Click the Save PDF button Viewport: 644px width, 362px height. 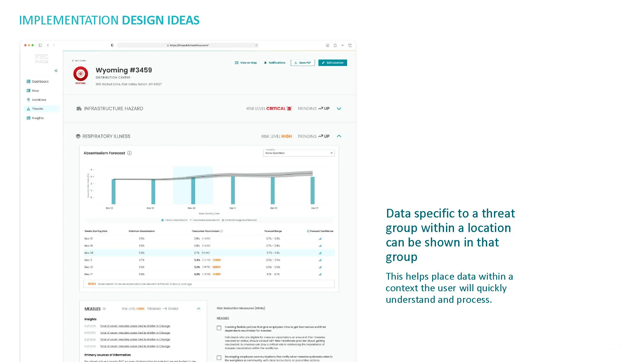pos(303,63)
